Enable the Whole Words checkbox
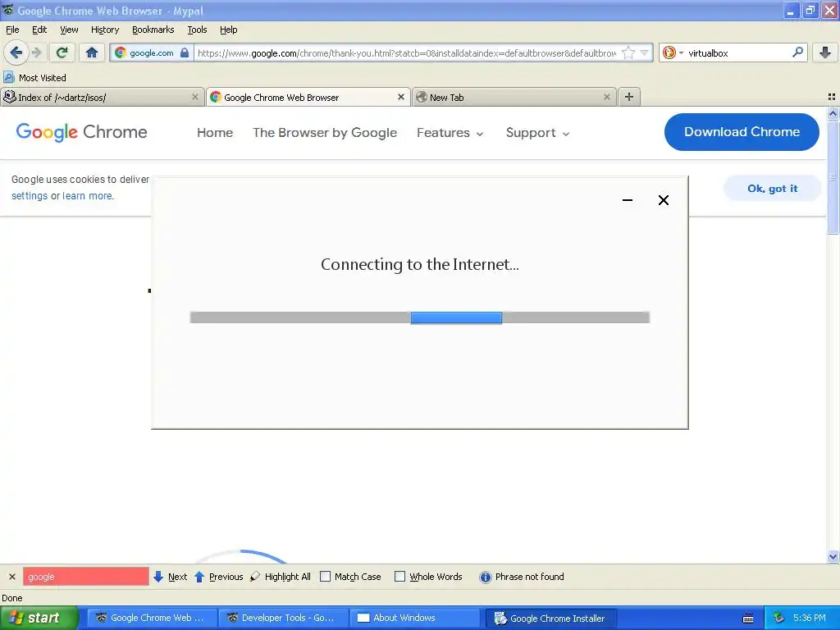Image resolution: width=840 pixels, height=630 pixels. pyautogui.click(x=399, y=577)
